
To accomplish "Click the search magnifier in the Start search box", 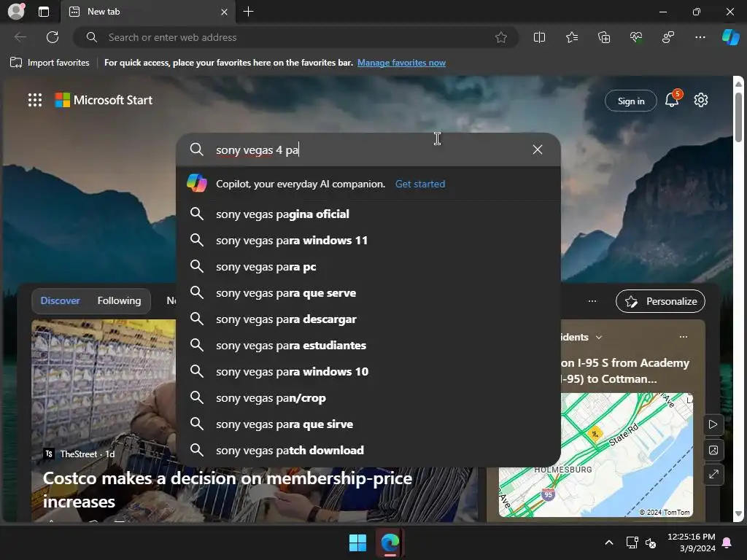I will tap(197, 149).
